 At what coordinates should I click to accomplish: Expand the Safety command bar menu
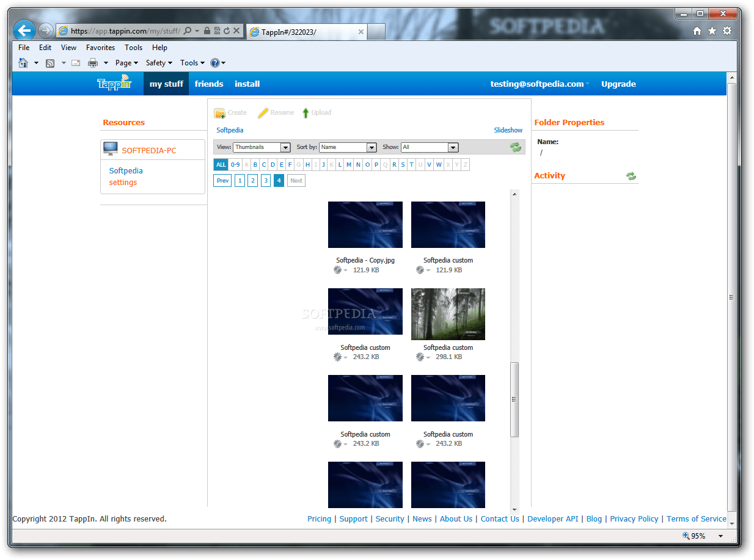coord(159,62)
